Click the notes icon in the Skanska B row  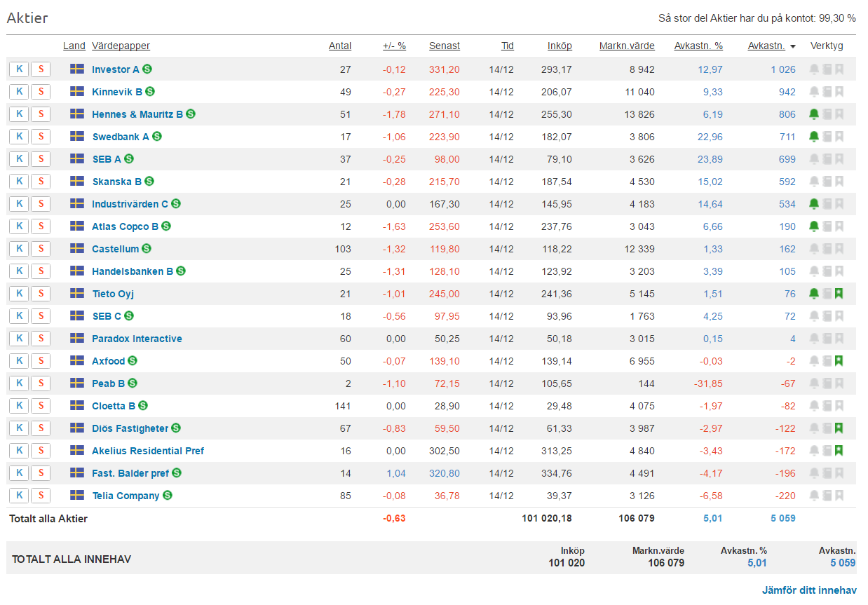(827, 182)
